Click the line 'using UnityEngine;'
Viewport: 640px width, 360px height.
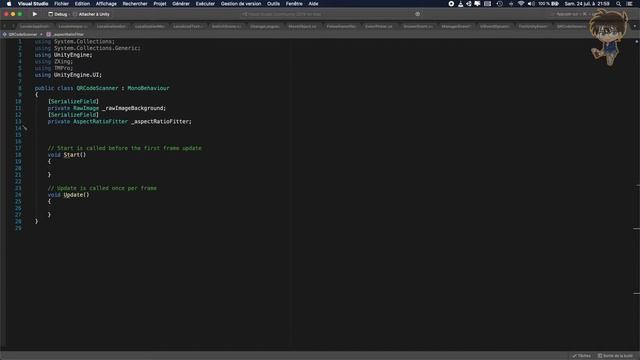(x=63, y=55)
